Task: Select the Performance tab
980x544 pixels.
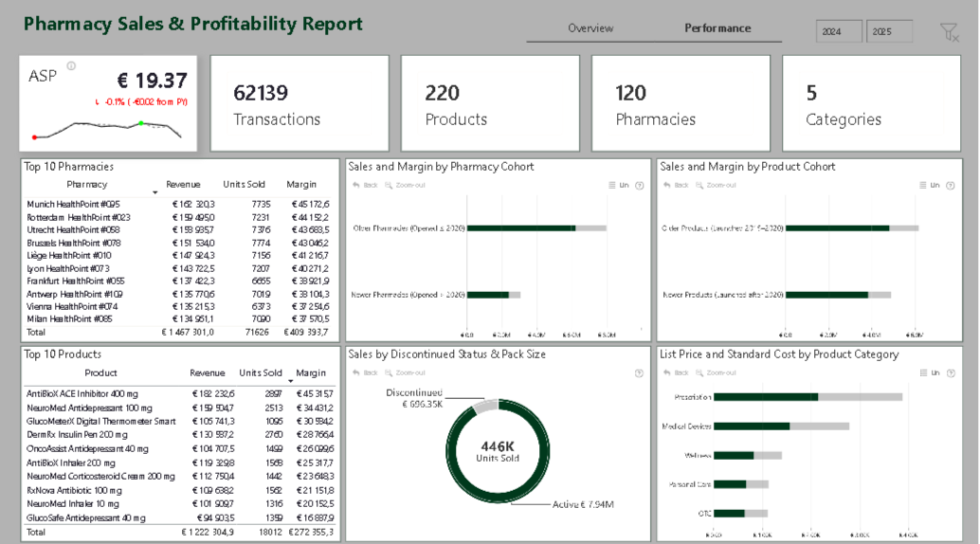Action: pos(717,28)
